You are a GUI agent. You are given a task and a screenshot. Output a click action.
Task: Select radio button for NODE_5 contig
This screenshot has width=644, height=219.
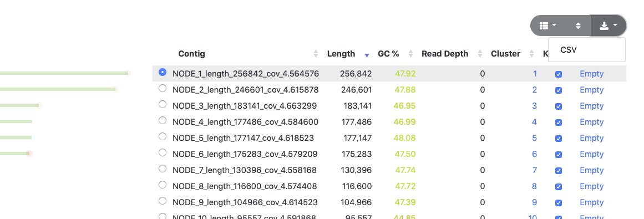click(x=163, y=136)
